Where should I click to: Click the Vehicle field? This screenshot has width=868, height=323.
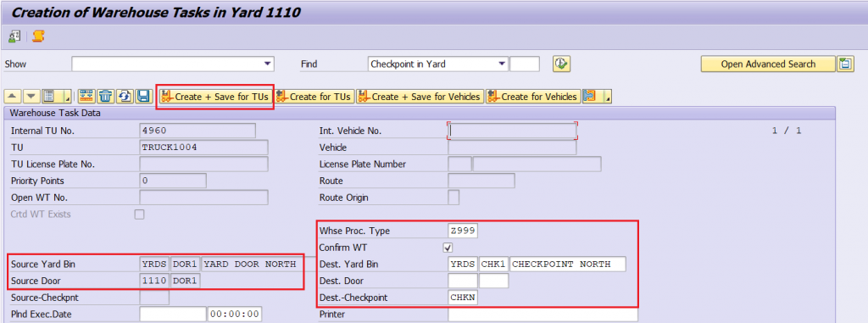512,148
